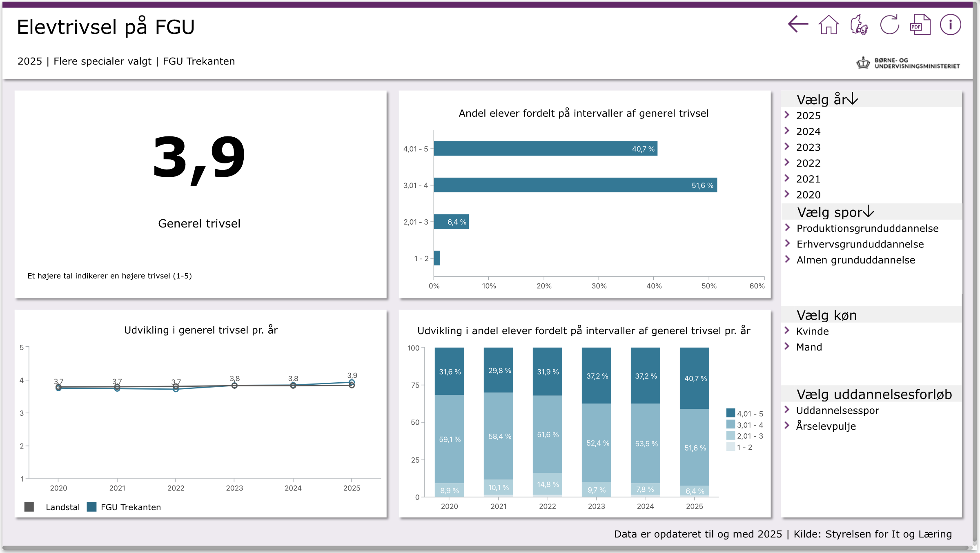The width and height of the screenshot is (980, 553).
Task: Choose Almen grunduddannelse track
Action: [x=855, y=260]
